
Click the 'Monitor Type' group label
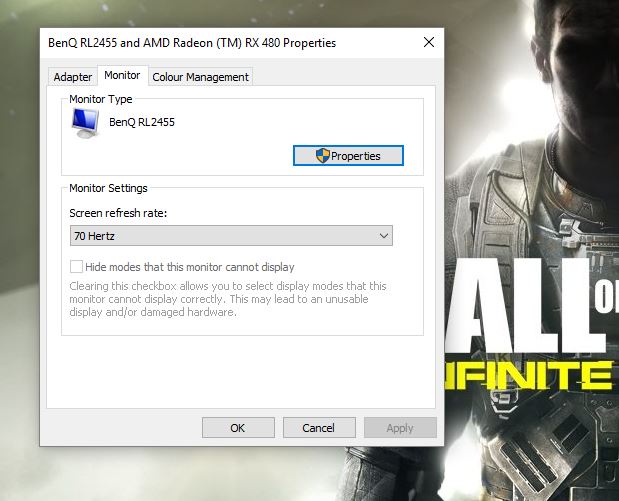101,99
